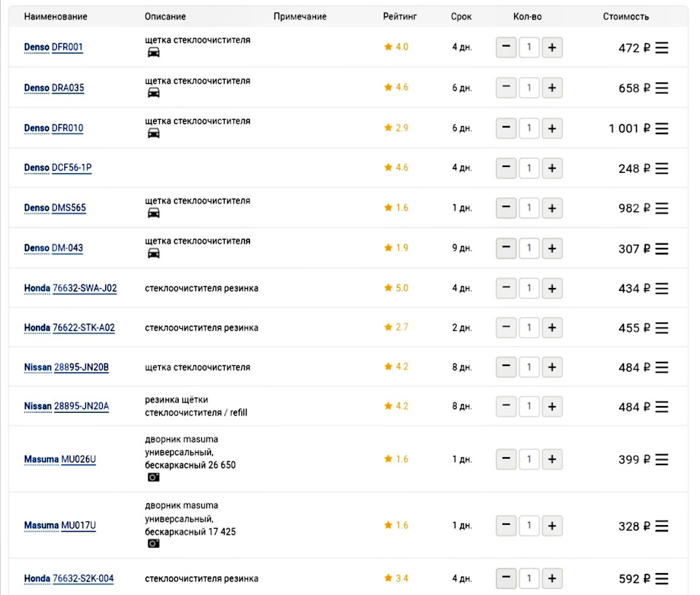Open hamburger menu for Denso DMS565 row
Image resolution: width=700 pixels, height=595 pixels.
tap(661, 208)
